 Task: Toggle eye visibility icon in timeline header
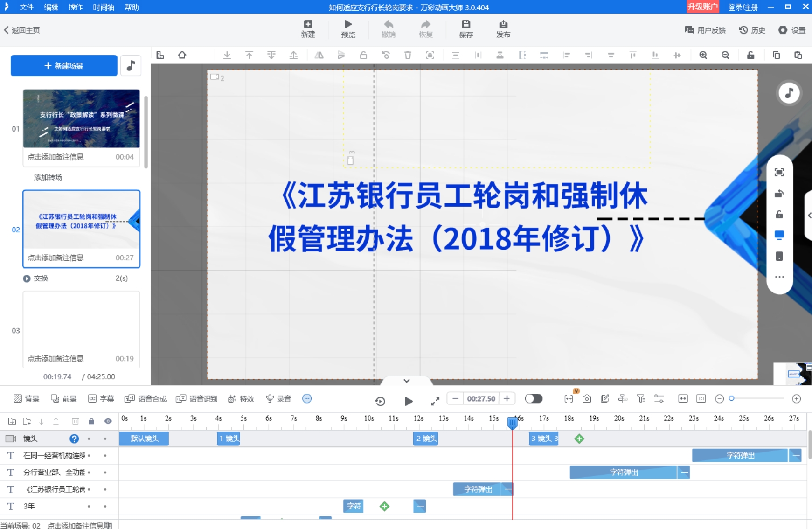[108, 421]
